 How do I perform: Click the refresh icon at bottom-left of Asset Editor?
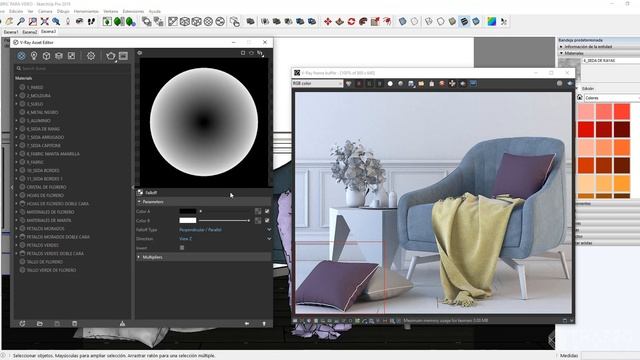tap(22, 324)
